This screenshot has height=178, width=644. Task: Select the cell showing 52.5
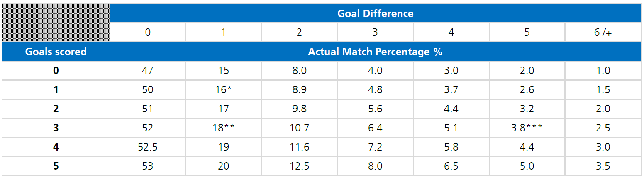click(148, 147)
